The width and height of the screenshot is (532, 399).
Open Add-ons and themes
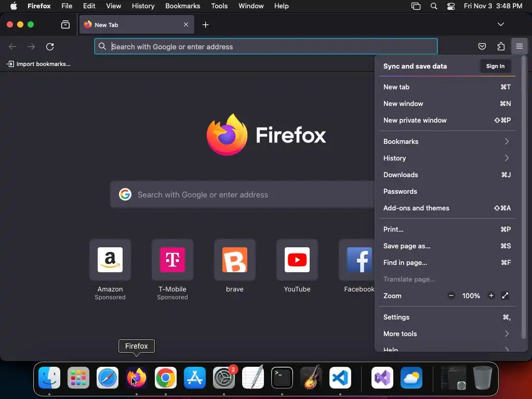[x=447, y=208]
